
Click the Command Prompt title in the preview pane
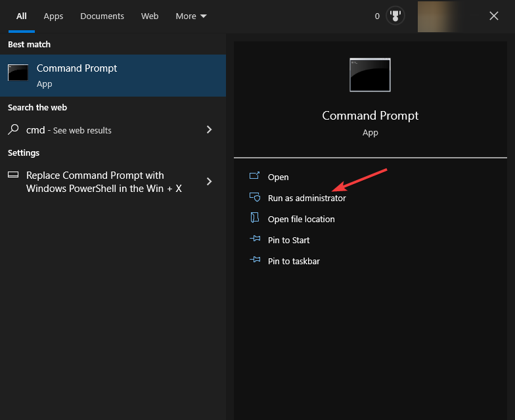(370, 116)
